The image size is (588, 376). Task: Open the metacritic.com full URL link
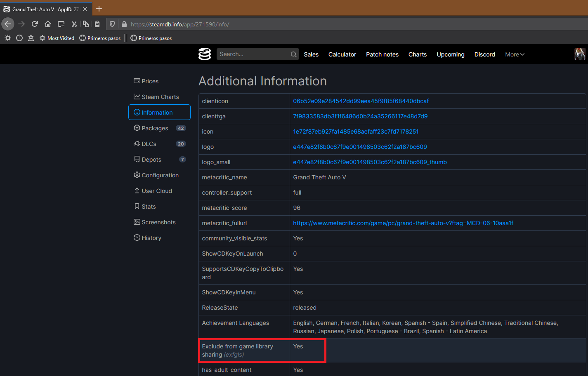[403, 223]
